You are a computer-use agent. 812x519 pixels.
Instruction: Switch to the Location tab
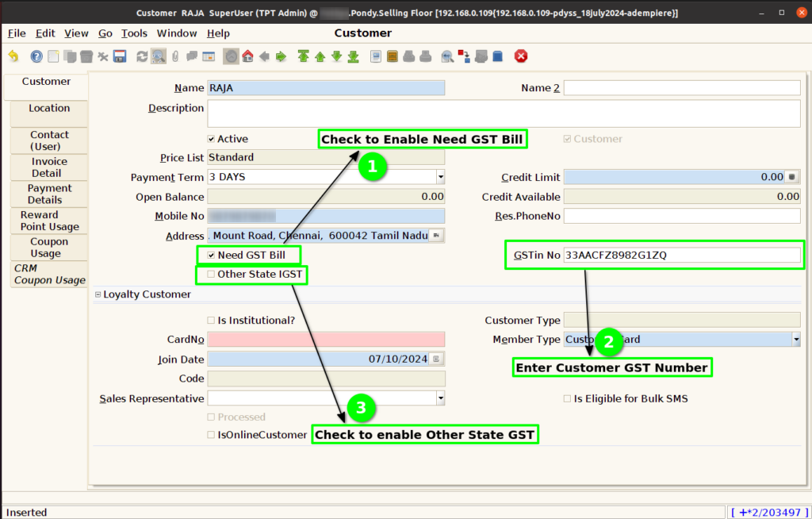click(48, 113)
